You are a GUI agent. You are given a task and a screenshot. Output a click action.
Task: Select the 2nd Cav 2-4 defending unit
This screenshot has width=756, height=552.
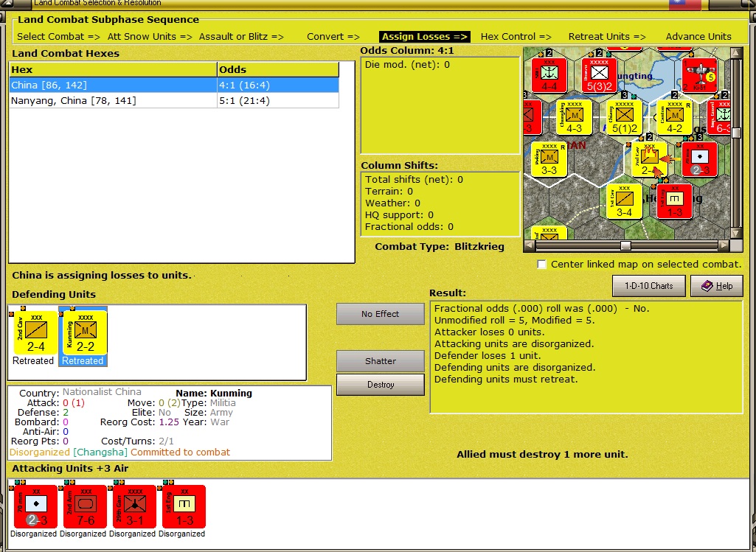(35, 332)
